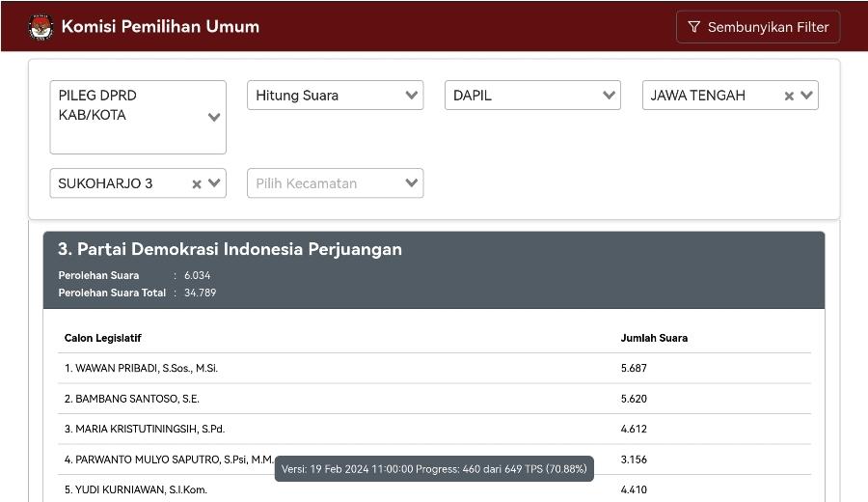
Task: Click the KPU logo emblem
Action: tap(41, 27)
